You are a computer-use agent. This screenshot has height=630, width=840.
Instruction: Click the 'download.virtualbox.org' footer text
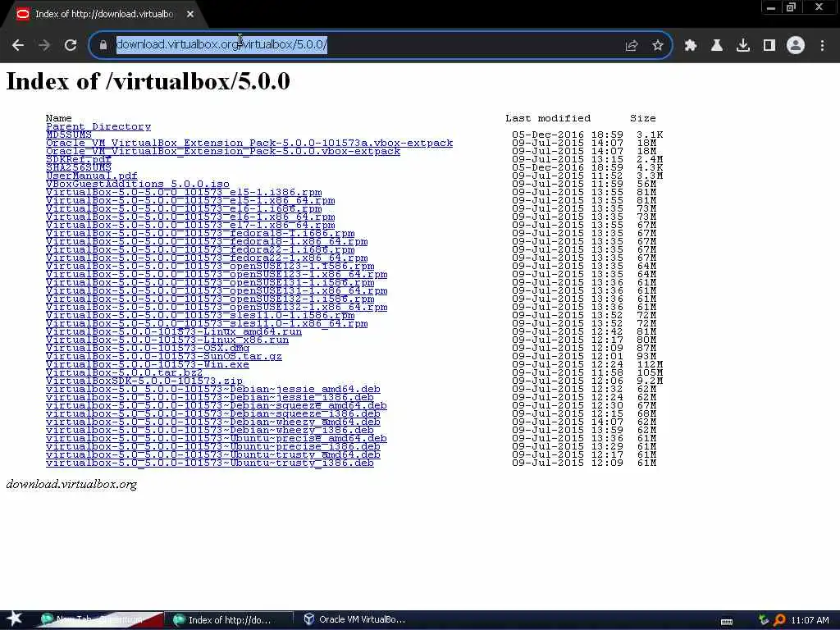(x=72, y=484)
